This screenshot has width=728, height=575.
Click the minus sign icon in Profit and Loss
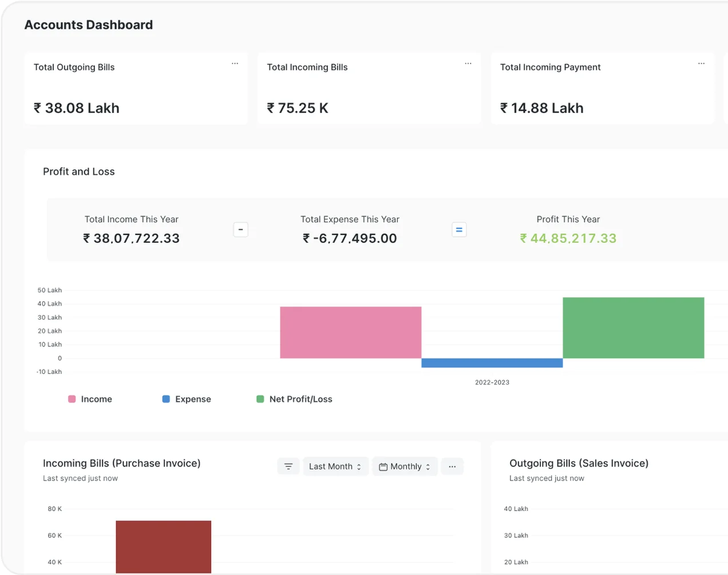pyautogui.click(x=241, y=230)
